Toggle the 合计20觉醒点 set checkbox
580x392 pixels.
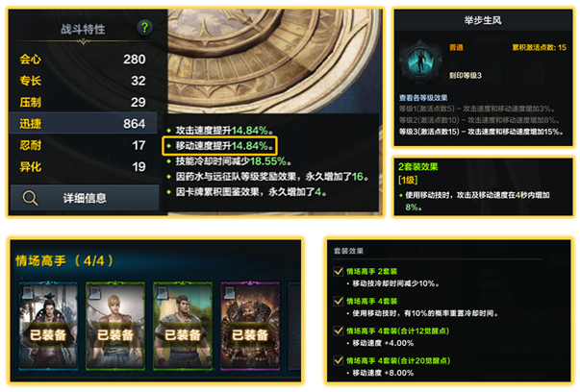[x=338, y=360]
